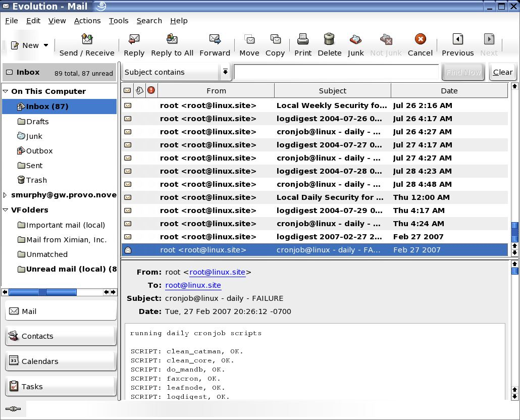Open the 'Subject contains' search dropdown
520x420 pixels.
(x=225, y=72)
